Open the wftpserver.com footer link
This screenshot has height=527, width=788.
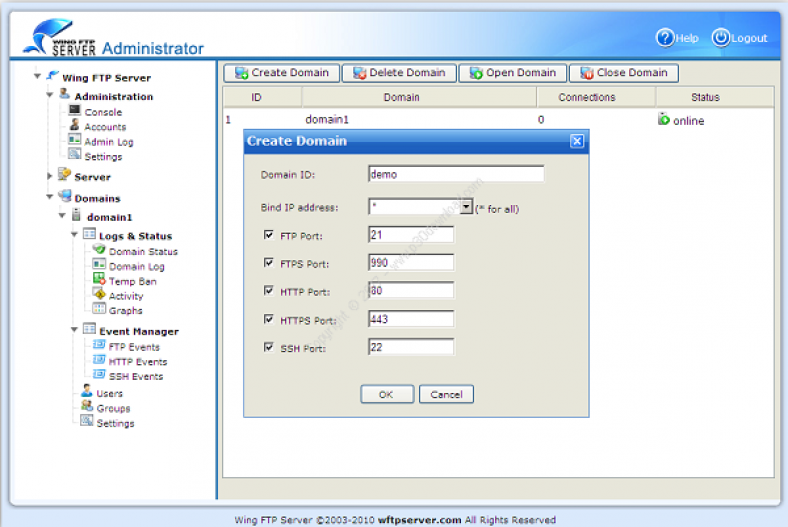click(x=420, y=520)
